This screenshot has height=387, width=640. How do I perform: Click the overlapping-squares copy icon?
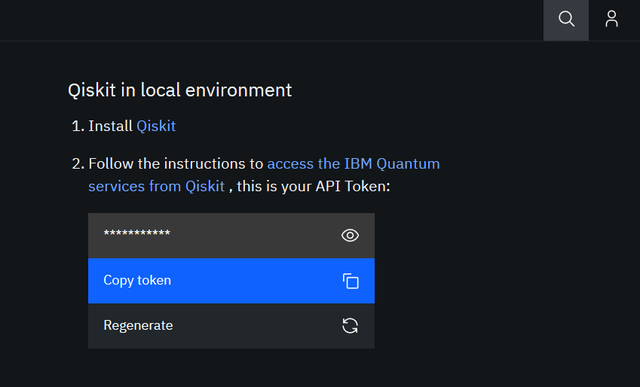coord(351,281)
